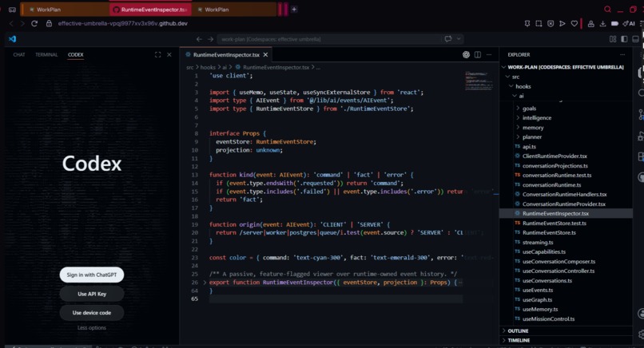Viewport: 644px width, 348px height.
Task: Click the ai breadcrumb segment
Action: 225,67
